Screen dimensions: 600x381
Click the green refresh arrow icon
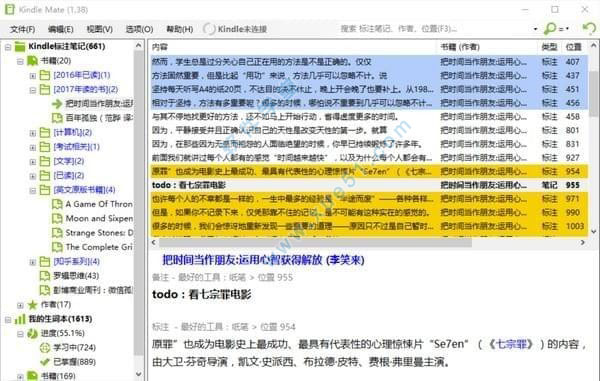(589, 28)
